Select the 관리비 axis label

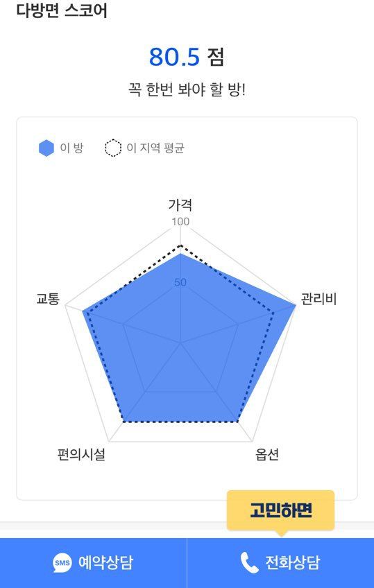click(x=318, y=300)
